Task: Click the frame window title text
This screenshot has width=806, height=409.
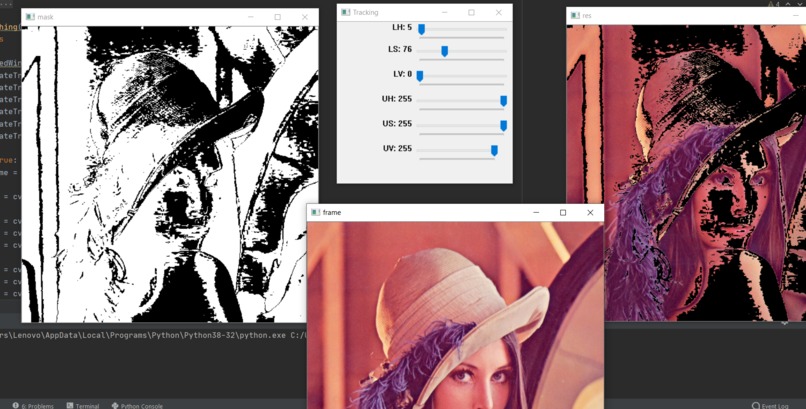Action: [332, 212]
